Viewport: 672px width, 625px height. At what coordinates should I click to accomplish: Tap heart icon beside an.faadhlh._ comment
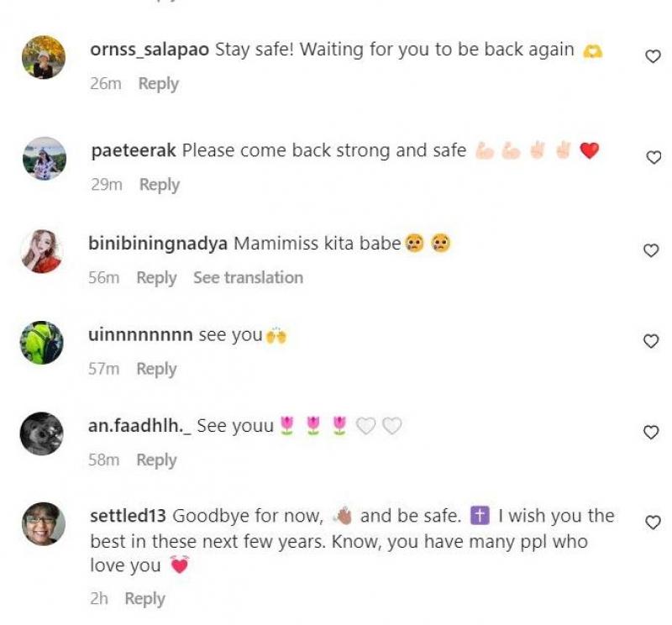pyautogui.click(x=651, y=432)
